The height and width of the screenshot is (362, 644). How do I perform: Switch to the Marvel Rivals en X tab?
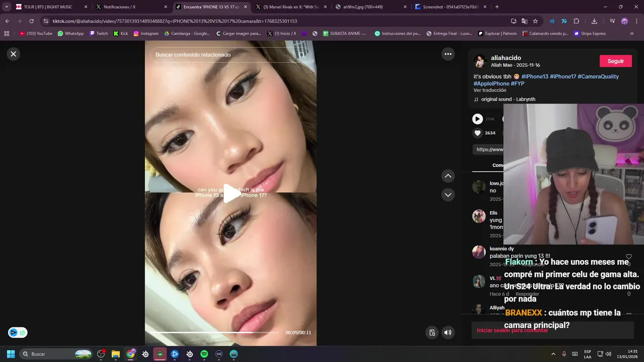coord(291,7)
